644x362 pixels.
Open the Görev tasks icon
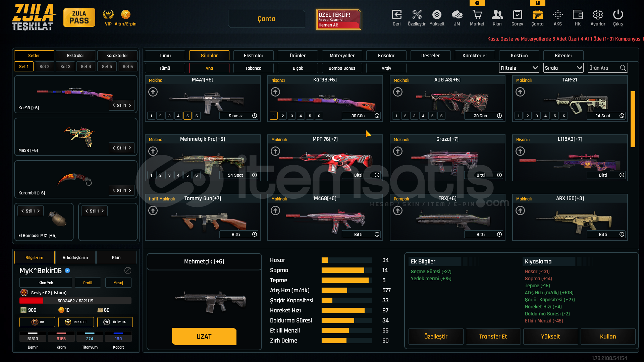(x=517, y=15)
